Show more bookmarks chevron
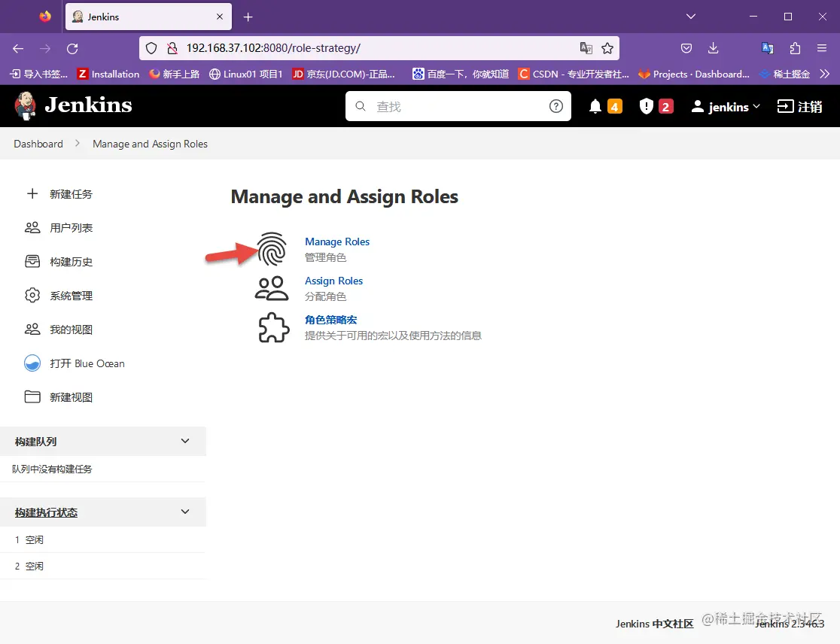This screenshot has height=644, width=840. pyautogui.click(x=824, y=74)
